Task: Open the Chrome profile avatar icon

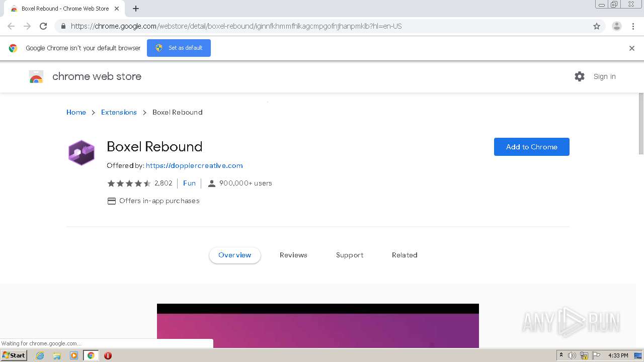Action: click(617, 26)
